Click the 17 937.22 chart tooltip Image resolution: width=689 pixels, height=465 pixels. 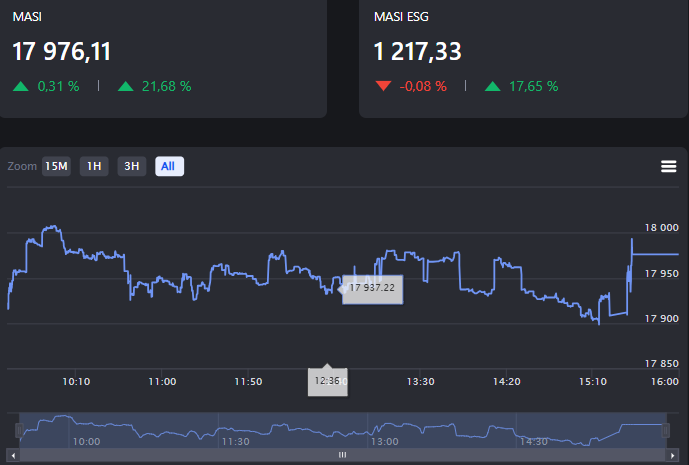click(372, 288)
